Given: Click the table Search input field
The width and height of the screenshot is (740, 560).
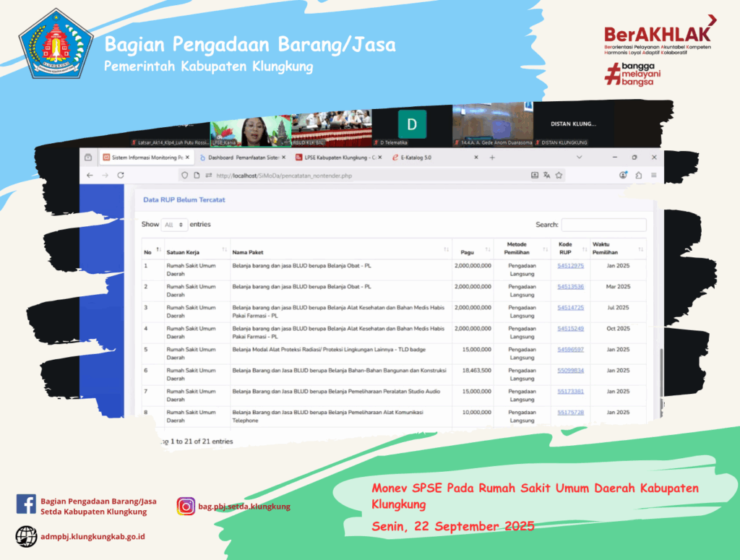Looking at the screenshot, I should point(603,225).
